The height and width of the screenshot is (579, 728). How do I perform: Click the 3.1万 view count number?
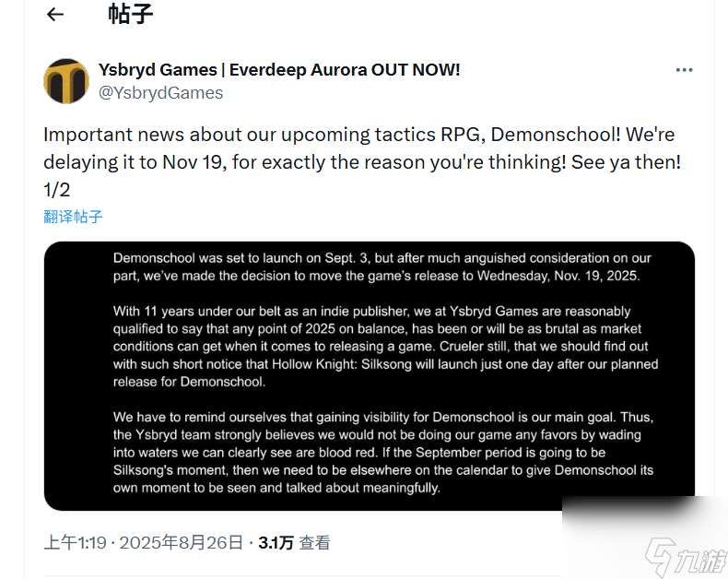276,543
